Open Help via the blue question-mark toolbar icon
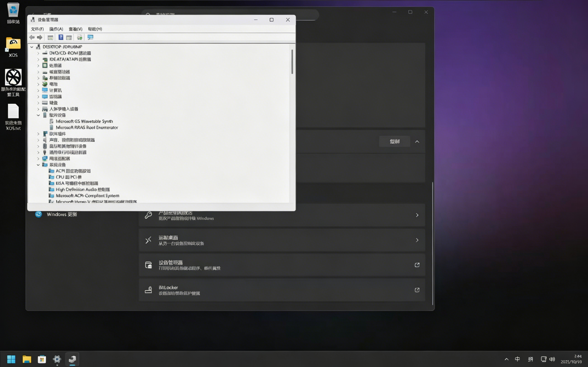The image size is (588, 367). point(61,37)
